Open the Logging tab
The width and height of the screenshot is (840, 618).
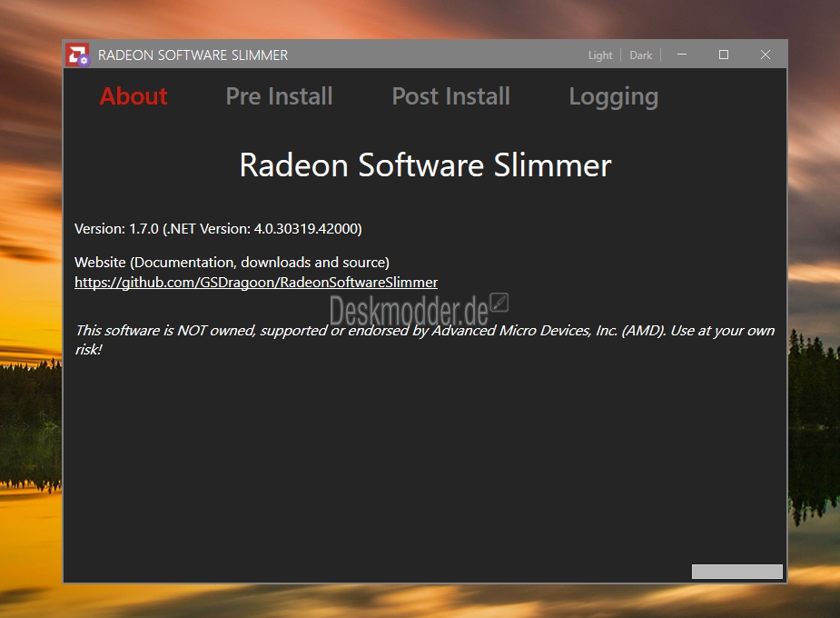click(613, 97)
